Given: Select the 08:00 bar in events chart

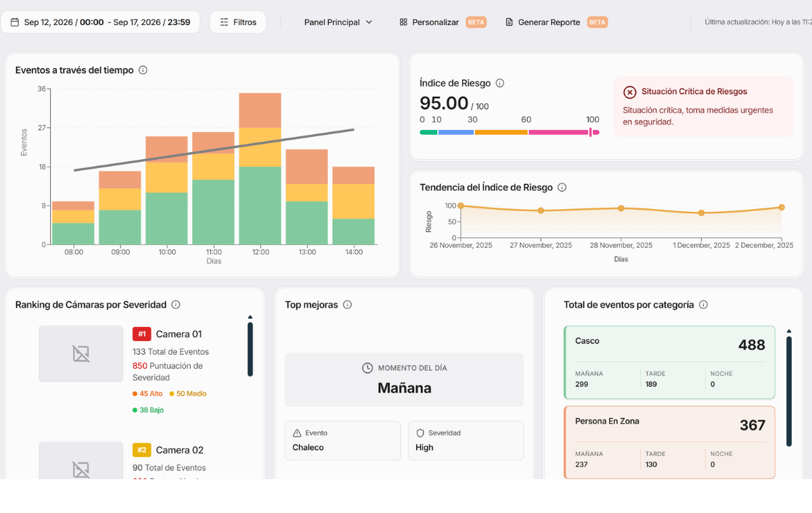Looking at the screenshot, I should 74,223.
